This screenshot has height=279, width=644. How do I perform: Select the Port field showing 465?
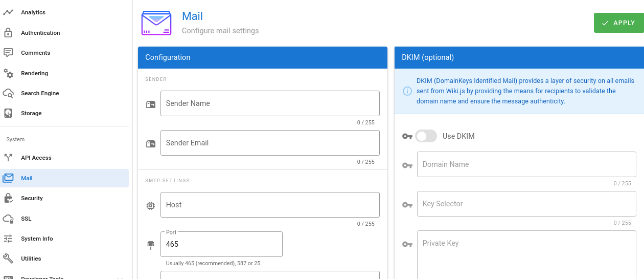click(221, 244)
